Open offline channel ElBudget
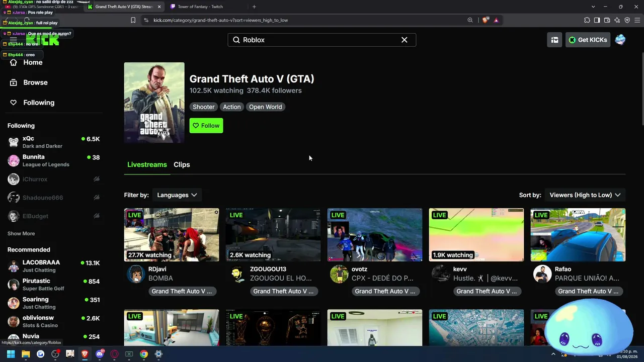The image size is (644, 362). [x=54, y=216]
